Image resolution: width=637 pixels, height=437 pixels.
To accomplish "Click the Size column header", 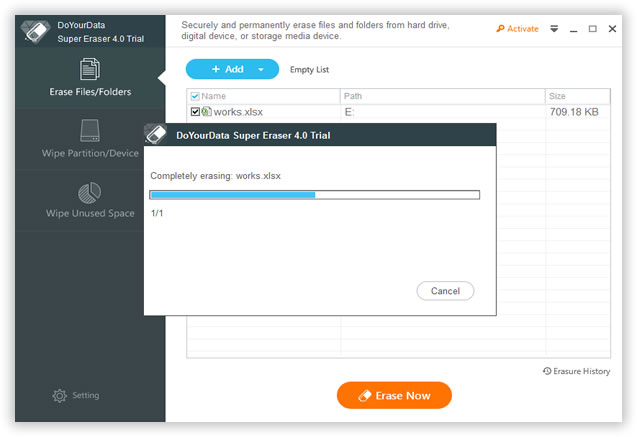I will click(x=577, y=96).
